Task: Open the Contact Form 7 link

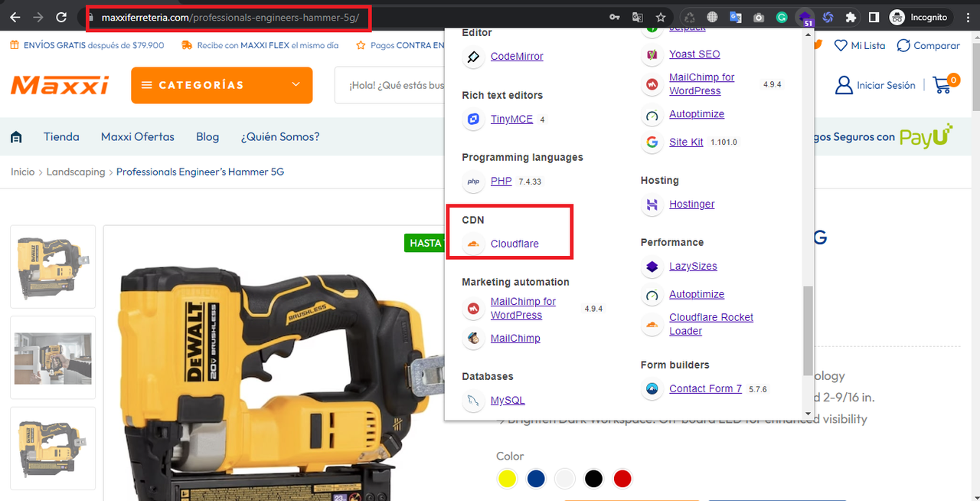Action: click(x=705, y=389)
